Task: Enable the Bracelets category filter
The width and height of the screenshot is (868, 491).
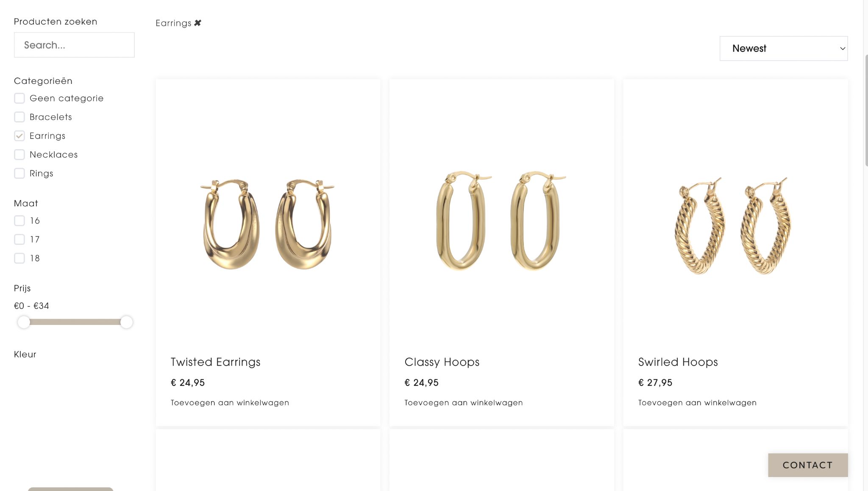Action: point(19,117)
